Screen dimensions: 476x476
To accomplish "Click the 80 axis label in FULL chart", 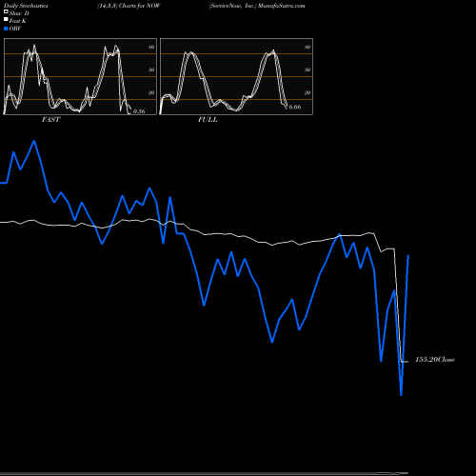I will [307, 47].
